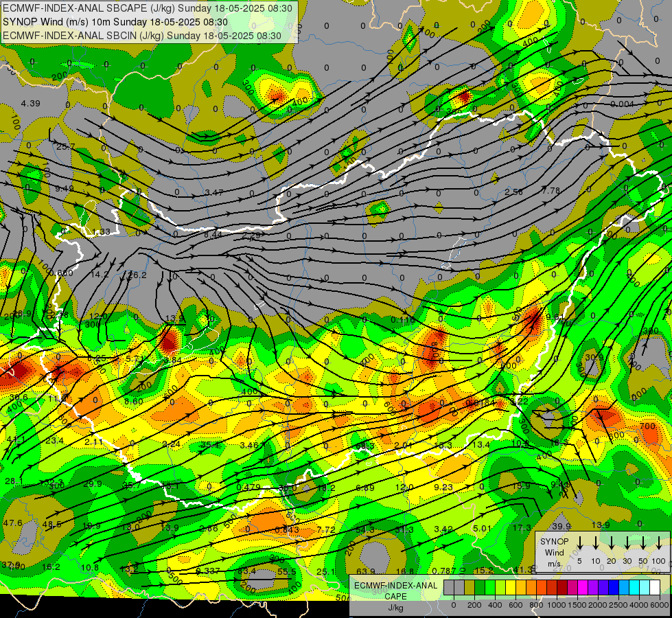Click the 6.89 value on the map
Screen dimensions: 672x618
point(365,488)
